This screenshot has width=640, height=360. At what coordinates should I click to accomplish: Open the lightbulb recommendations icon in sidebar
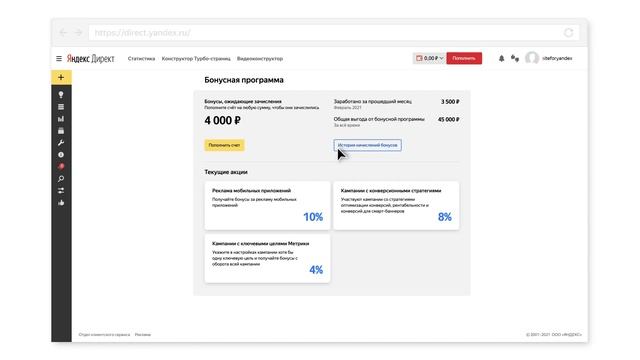pyautogui.click(x=61, y=95)
